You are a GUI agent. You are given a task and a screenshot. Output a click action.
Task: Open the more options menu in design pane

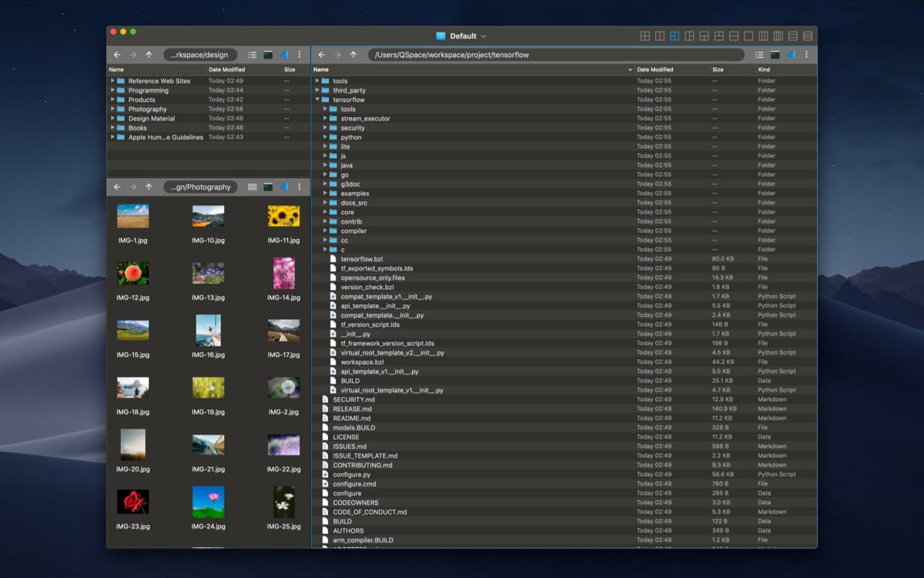300,55
